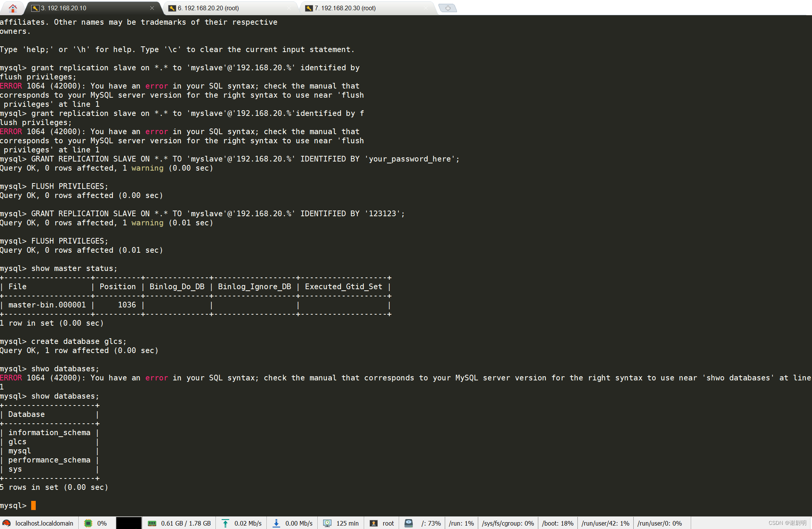
Task: Click the master-bin.000001 file value
Action: 47,305
